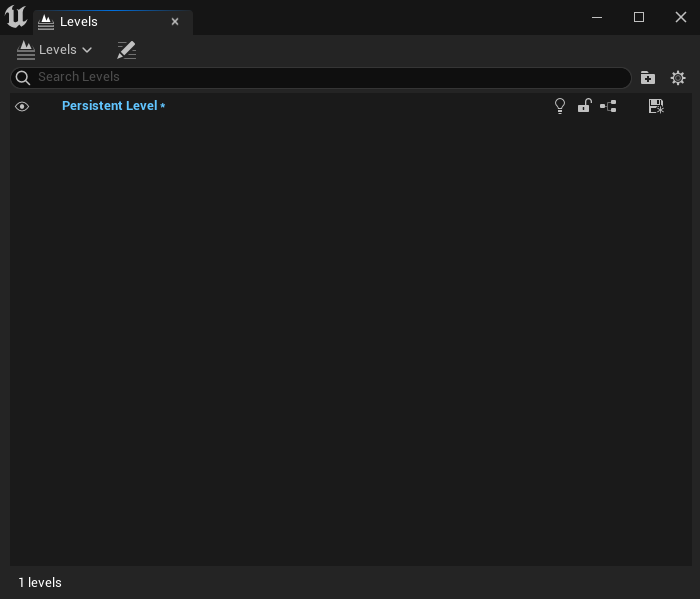Create a new folder with the folder-plus icon
The width and height of the screenshot is (700, 599).
[648, 78]
